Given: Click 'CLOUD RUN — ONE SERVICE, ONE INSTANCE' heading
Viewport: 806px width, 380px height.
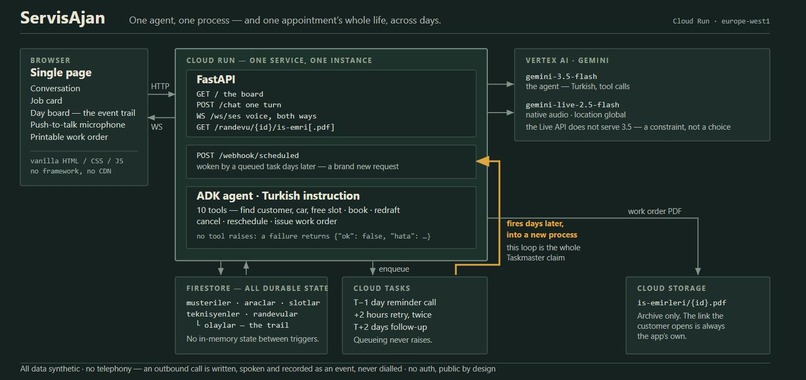Looking at the screenshot, I should click(279, 60).
